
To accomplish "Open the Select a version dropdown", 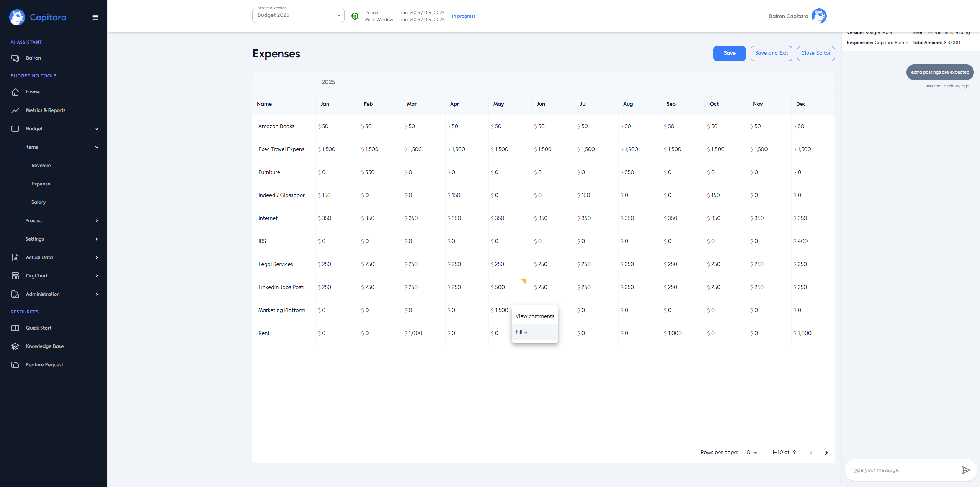I will (298, 15).
